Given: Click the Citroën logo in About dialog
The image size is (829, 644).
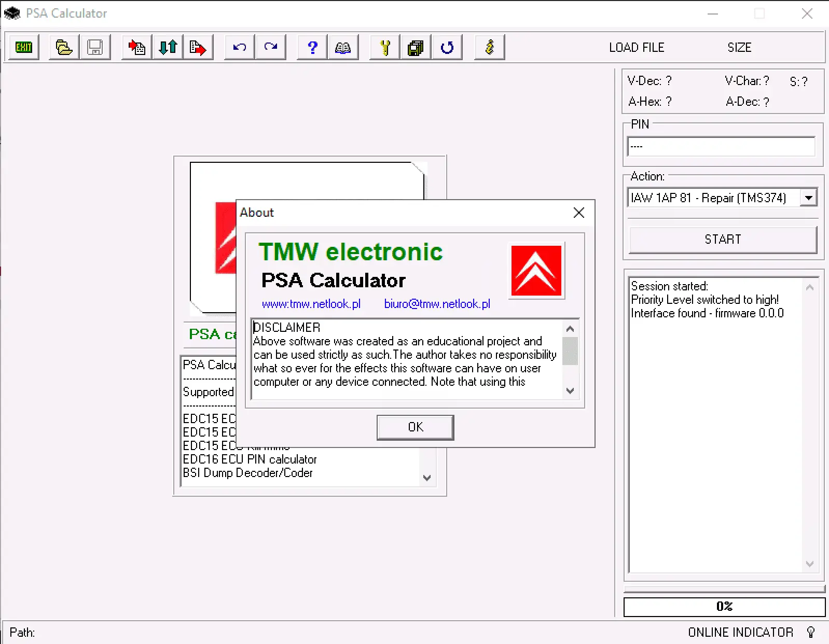Looking at the screenshot, I should tap(536, 271).
